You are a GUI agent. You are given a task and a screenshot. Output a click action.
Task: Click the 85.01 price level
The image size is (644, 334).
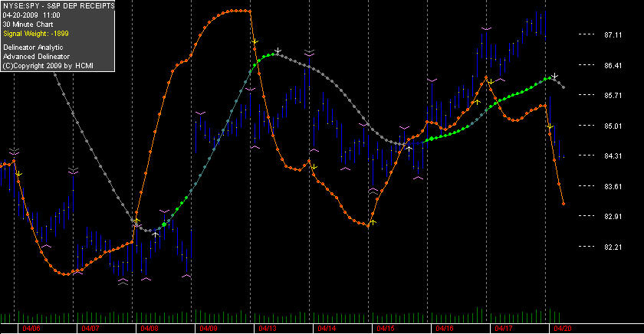pyautogui.click(x=613, y=126)
